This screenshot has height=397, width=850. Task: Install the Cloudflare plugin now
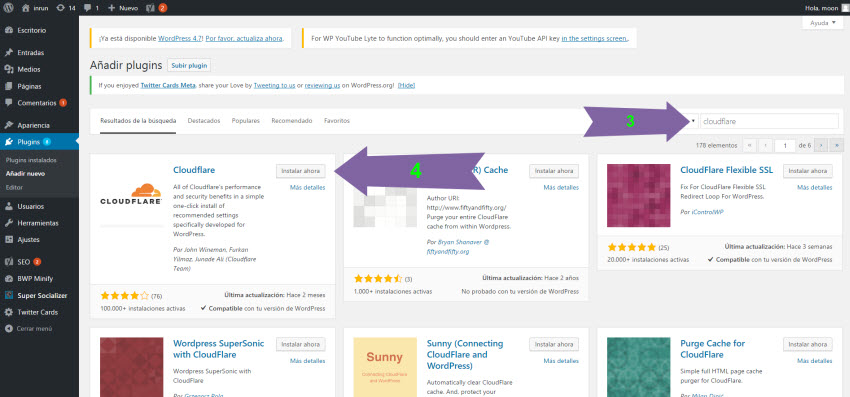pos(301,171)
